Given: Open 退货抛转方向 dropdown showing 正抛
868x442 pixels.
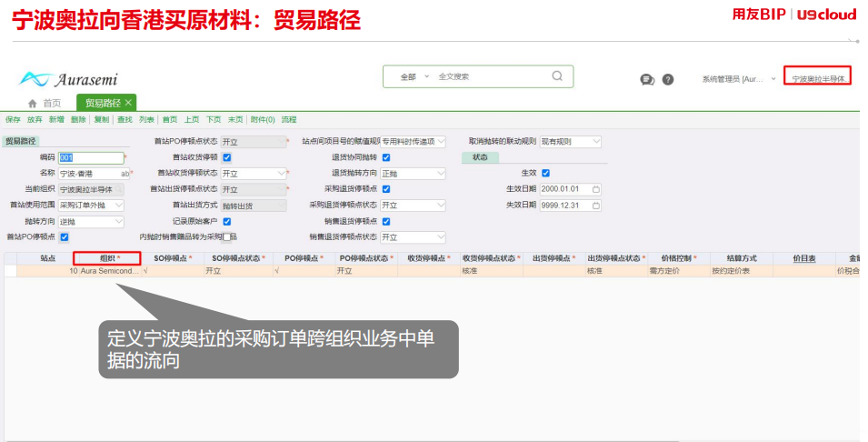Looking at the screenshot, I should [413, 174].
